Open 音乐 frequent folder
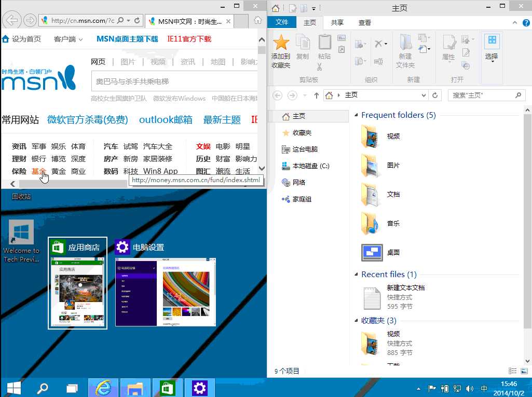Viewport: 532px width, 397px height. [380, 224]
